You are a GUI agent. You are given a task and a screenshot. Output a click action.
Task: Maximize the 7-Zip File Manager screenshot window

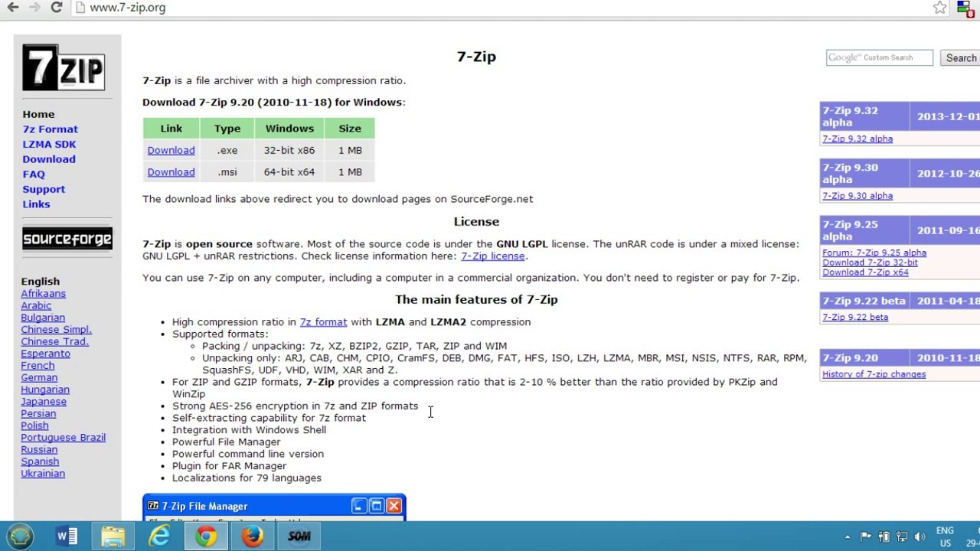tap(377, 506)
